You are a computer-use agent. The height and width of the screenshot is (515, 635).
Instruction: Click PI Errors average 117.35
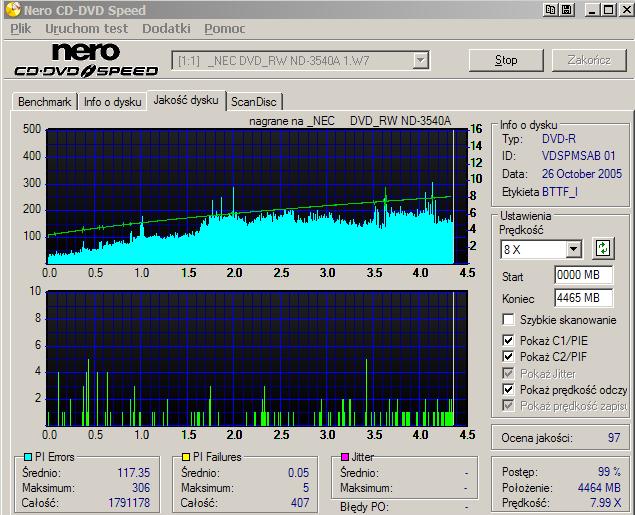click(134, 472)
